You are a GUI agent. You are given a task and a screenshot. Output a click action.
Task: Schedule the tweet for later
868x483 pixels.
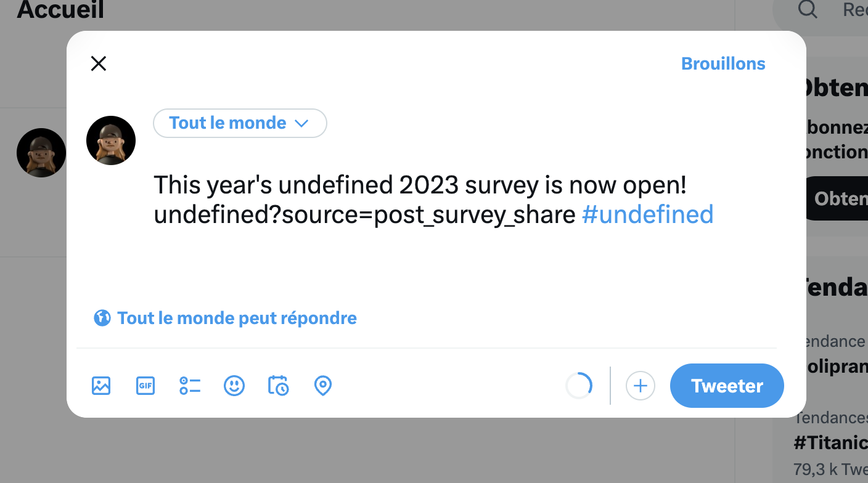coord(278,386)
